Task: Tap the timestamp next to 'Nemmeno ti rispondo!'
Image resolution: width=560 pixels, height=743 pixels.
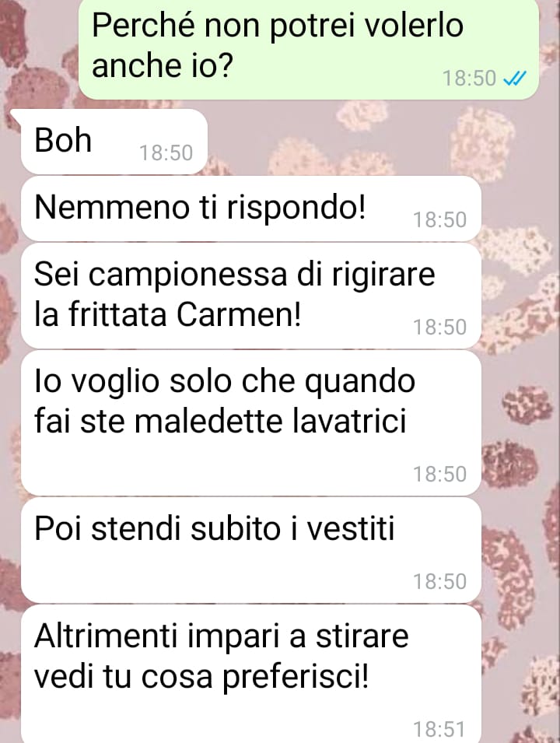Action: coord(440,220)
